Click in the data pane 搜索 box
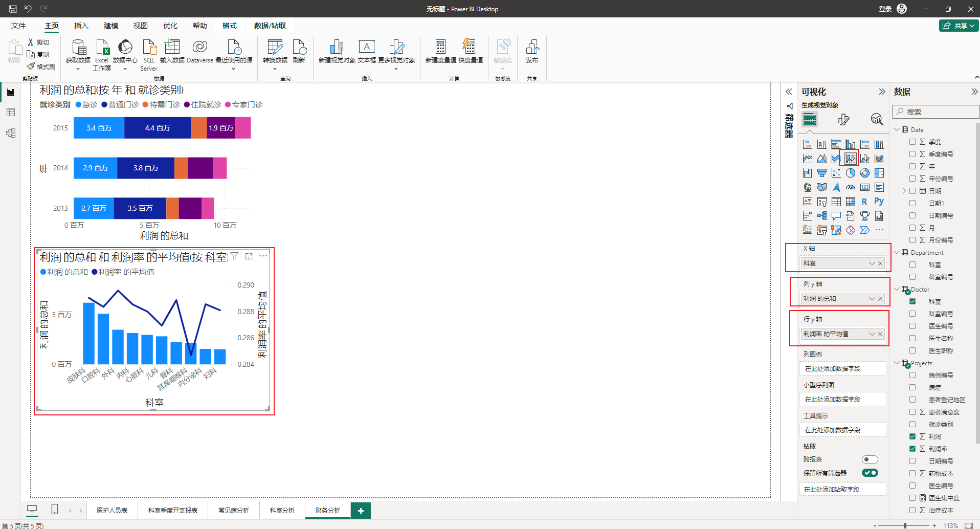This screenshot has height=529, width=980. [936, 112]
